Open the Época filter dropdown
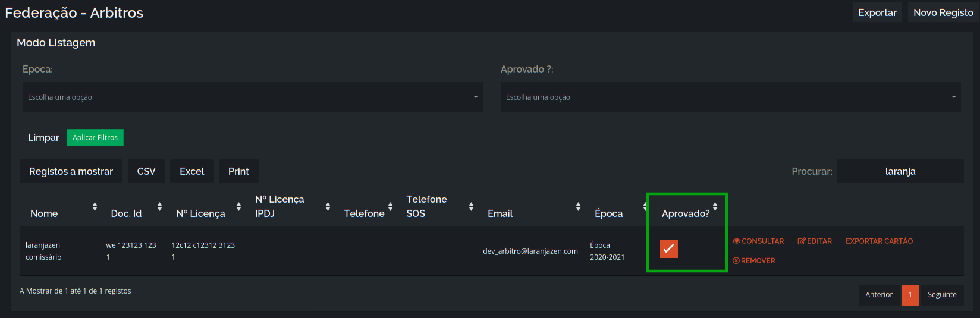Image resolution: width=980 pixels, height=318 pixels. [x=253, y=97]
